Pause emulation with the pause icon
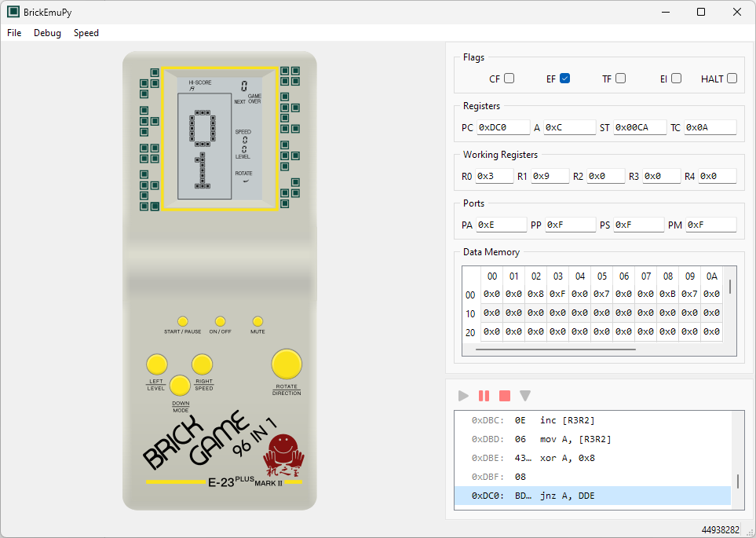The width and height of the screenshot is (756, 538). tap(484, 396)
